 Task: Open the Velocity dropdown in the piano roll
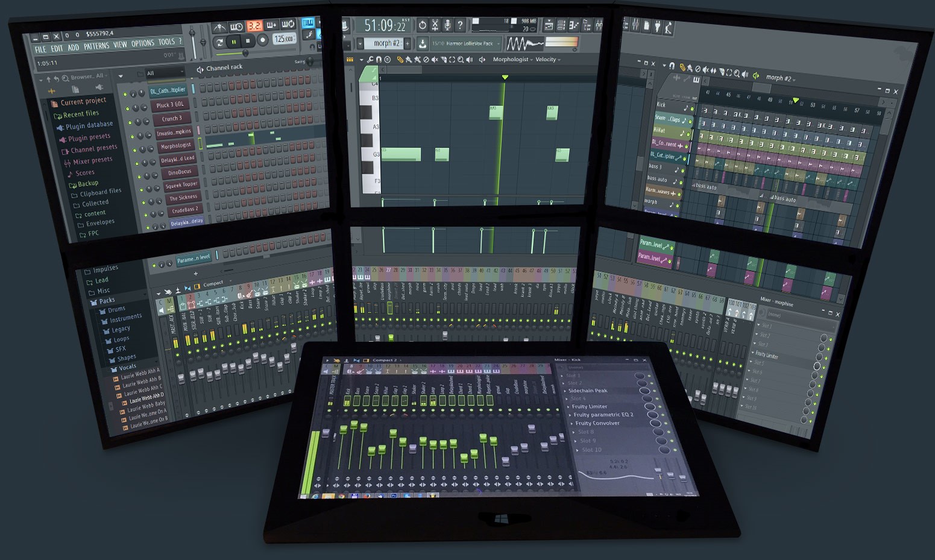coord(549,59)
